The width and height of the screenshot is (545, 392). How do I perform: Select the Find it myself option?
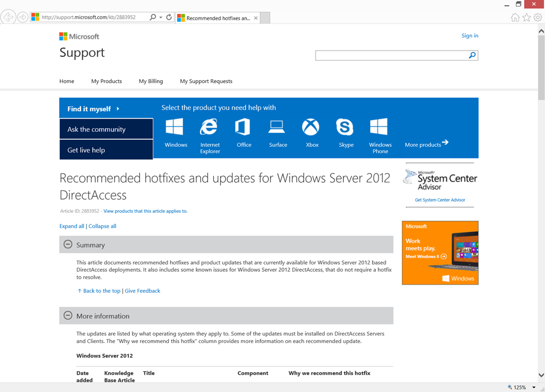[106, 109]
